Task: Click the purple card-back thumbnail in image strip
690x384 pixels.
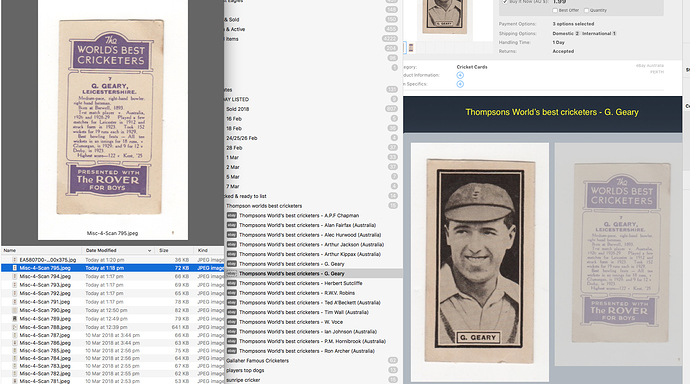Action: click(411, 48)
